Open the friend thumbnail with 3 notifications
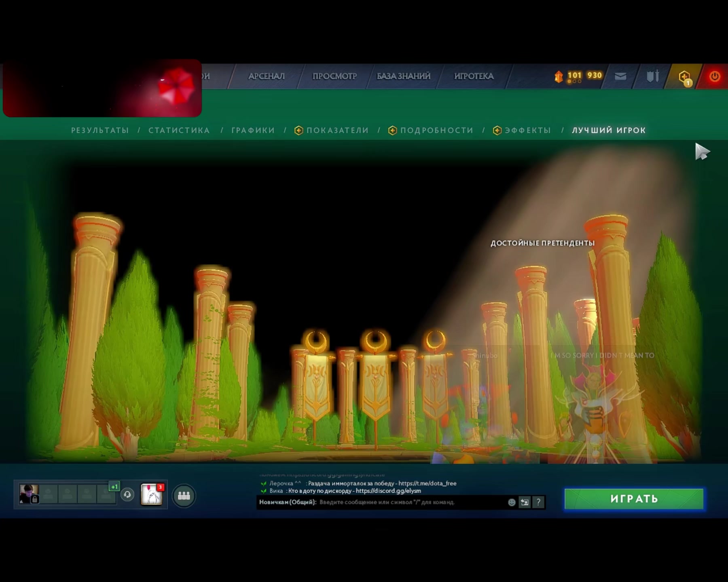Image resolution: width=728 pixels, height=582 pixels. pyautogui.click(x=152, y=494)
